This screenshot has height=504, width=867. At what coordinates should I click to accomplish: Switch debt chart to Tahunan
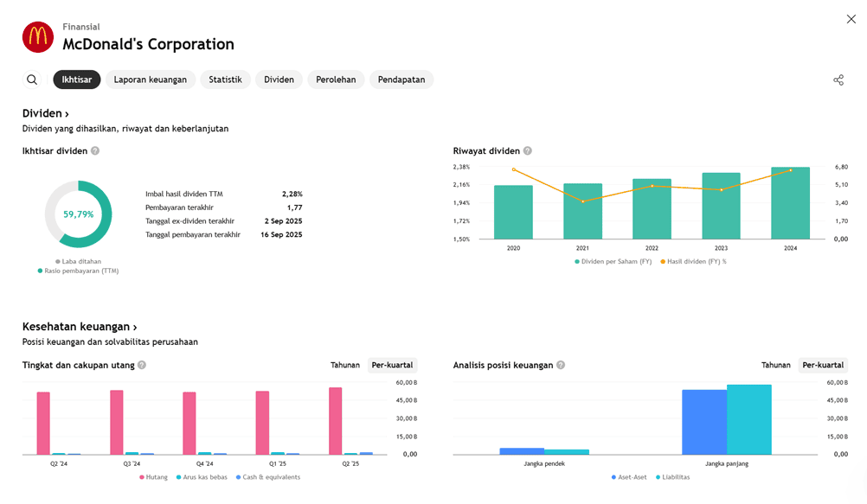(345, 365)
